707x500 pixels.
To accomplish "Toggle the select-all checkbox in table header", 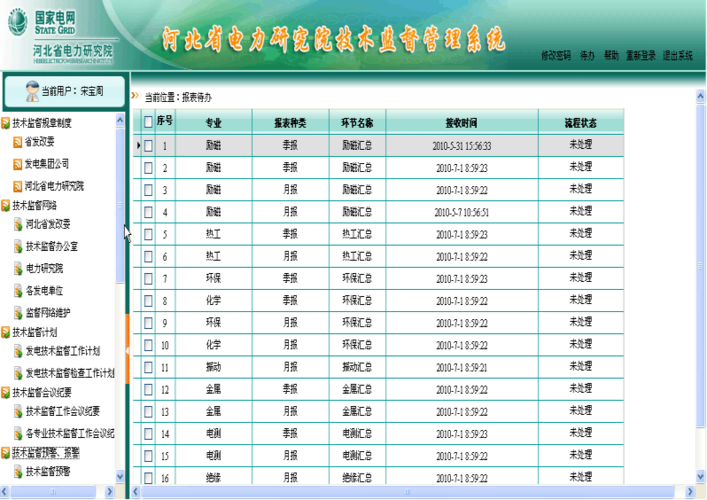I will click(148, 123).
